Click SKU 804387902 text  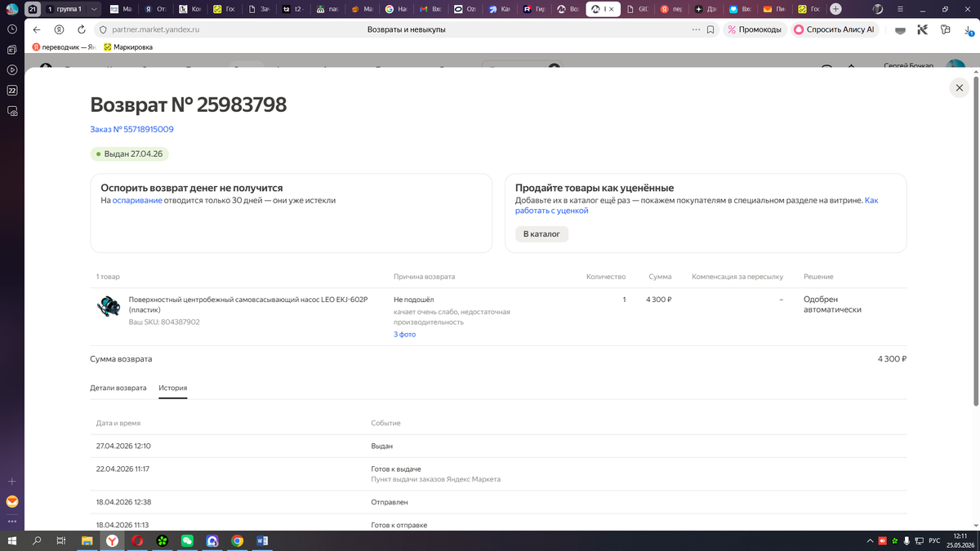pos(164,322)
